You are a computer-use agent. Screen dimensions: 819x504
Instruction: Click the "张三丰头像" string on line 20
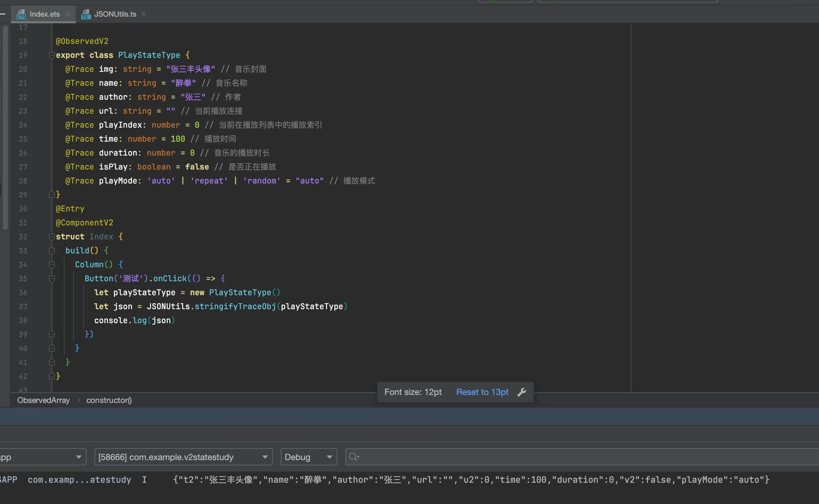191,69
